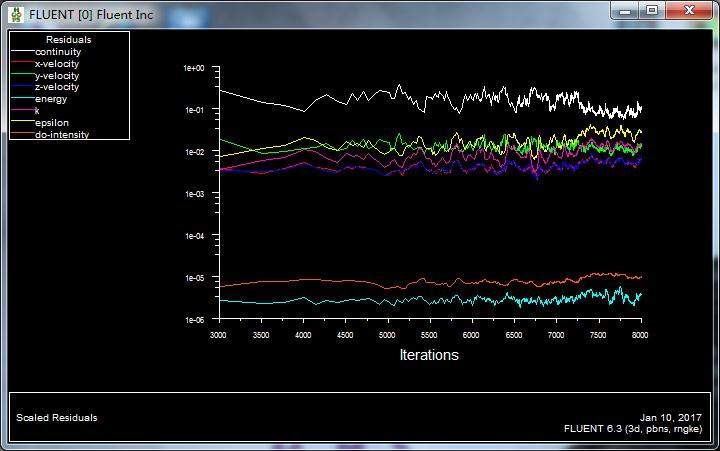Select the z-velocity legend entry
Viewport: 720px width, 451px height.
57,87
